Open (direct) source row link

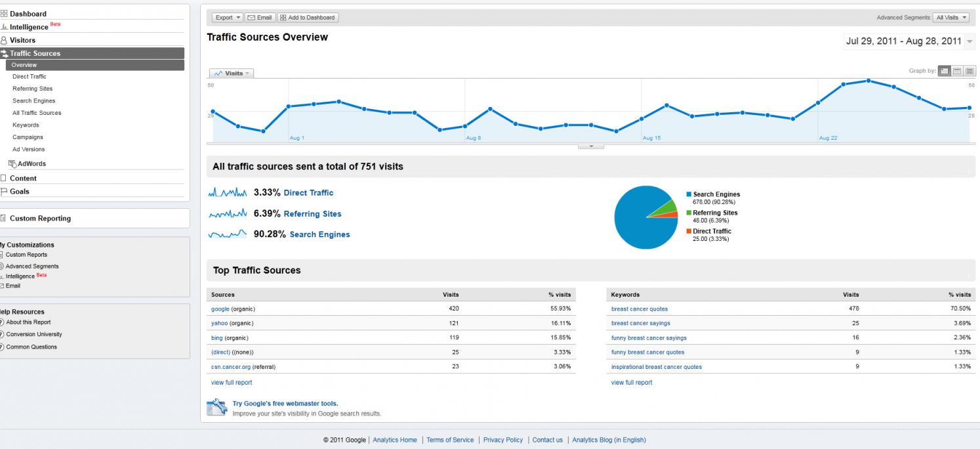click(x=221, y=353)
